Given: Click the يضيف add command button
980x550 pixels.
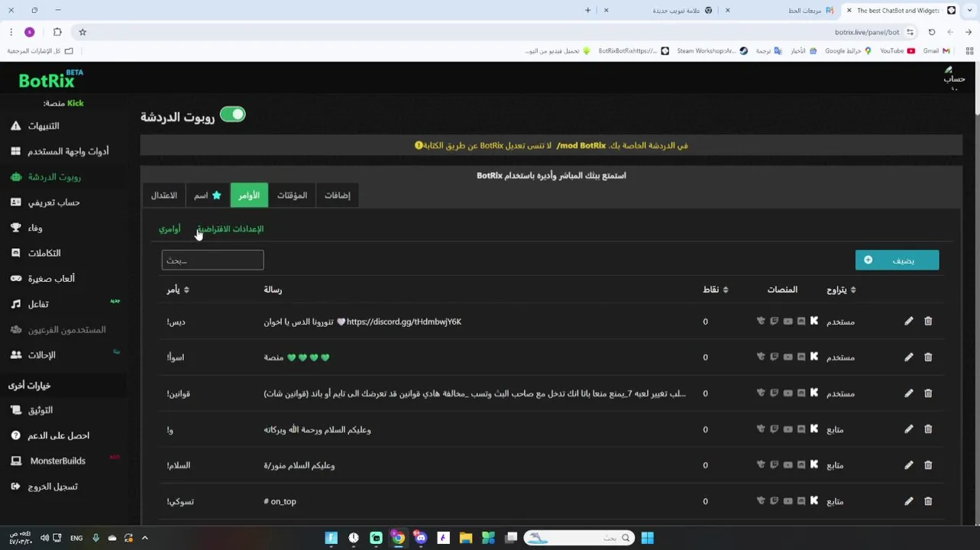Looking at the screenshot, I should (x=897, y=260).
